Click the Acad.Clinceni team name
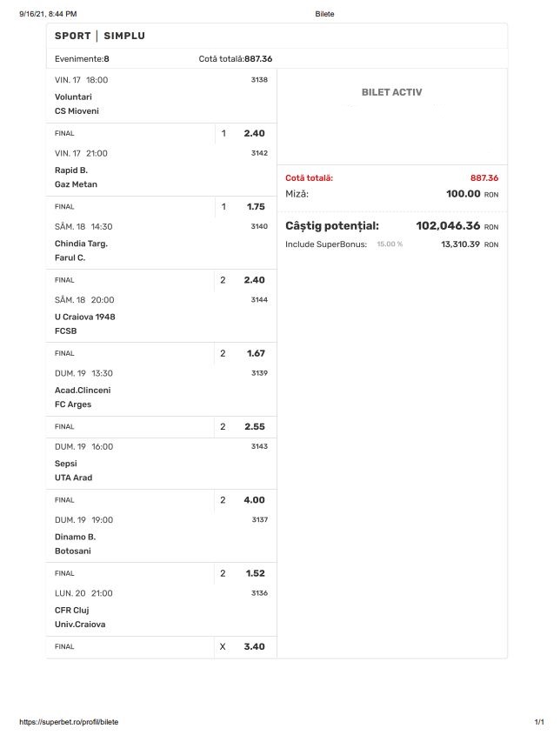This screenshot has height=735, width=560. [x=83, y=391]
